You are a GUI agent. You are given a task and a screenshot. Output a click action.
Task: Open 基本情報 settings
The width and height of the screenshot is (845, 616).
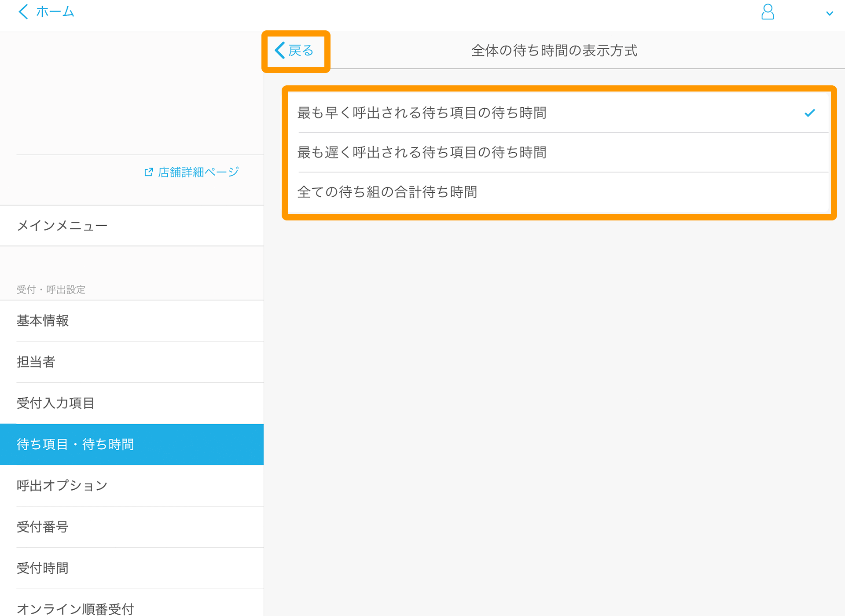click(132, 321)
